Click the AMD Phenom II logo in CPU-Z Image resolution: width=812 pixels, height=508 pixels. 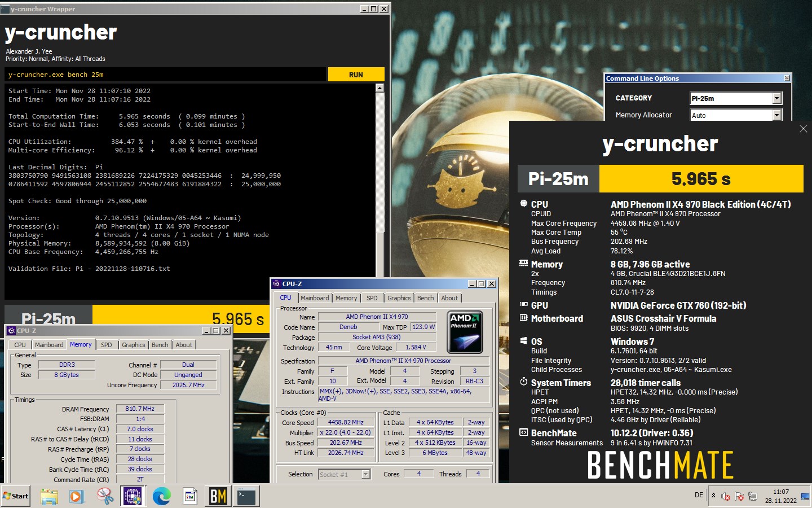click(465, 331)
